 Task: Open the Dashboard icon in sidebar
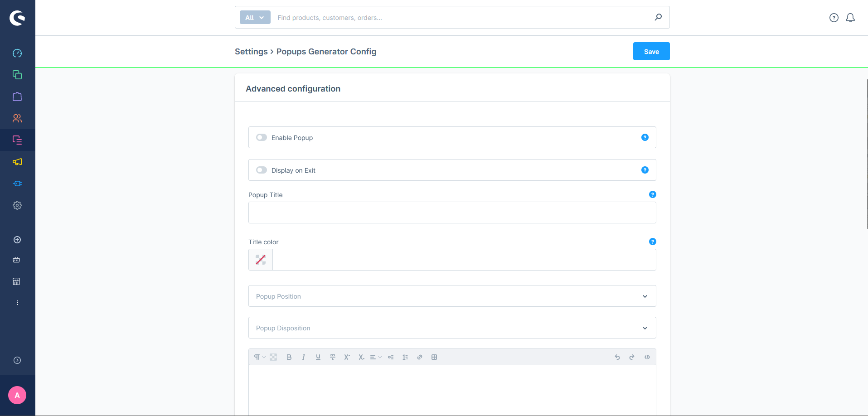17,53
